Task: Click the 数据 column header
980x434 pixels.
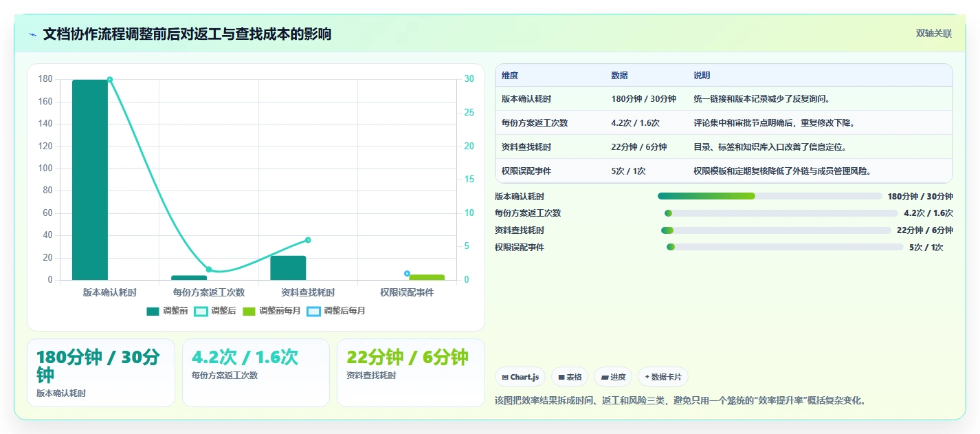Action: tap(619, 76)
